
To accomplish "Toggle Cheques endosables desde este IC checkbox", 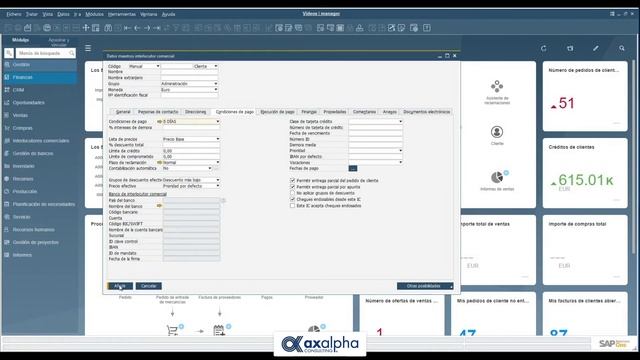I will point(292,199).
